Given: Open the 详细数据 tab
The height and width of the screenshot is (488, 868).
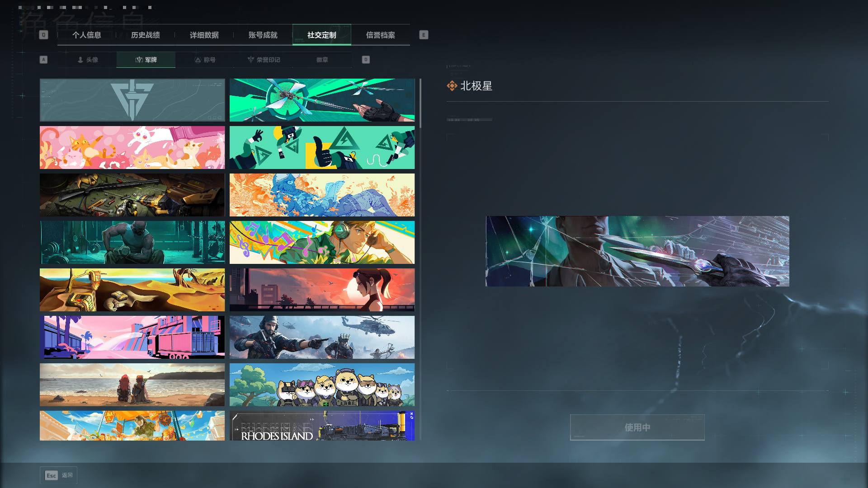Looking at the screenshot, I should pos(204,35).
